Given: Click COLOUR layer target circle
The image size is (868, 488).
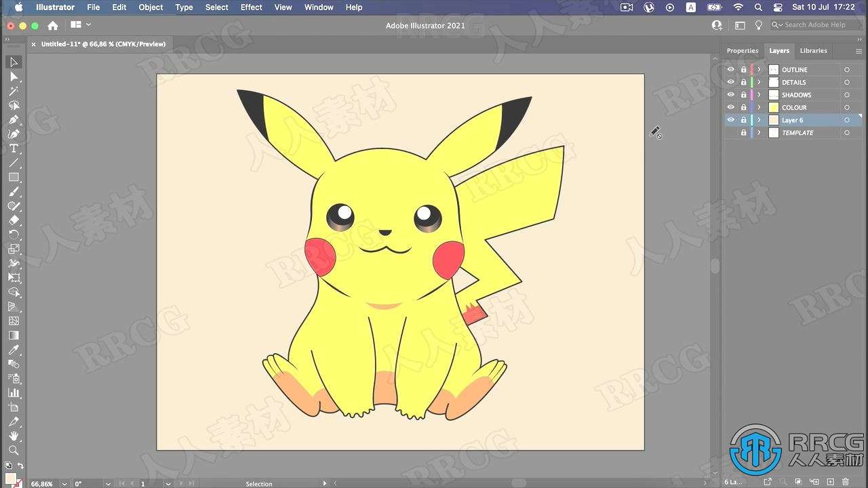Looking at the screenshot, I should (x=846, y=107).
